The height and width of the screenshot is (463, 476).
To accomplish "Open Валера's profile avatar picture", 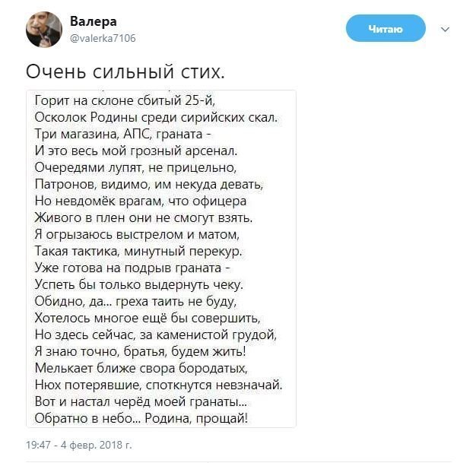I will [44, 29].
